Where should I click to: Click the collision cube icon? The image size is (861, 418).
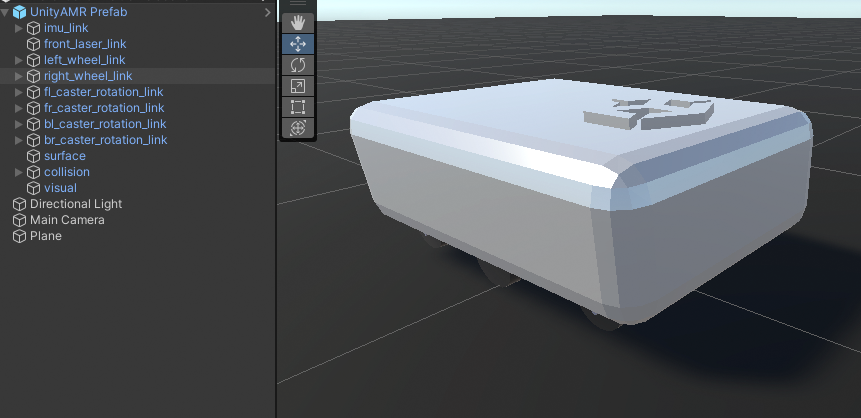click(x=33, y=172)
